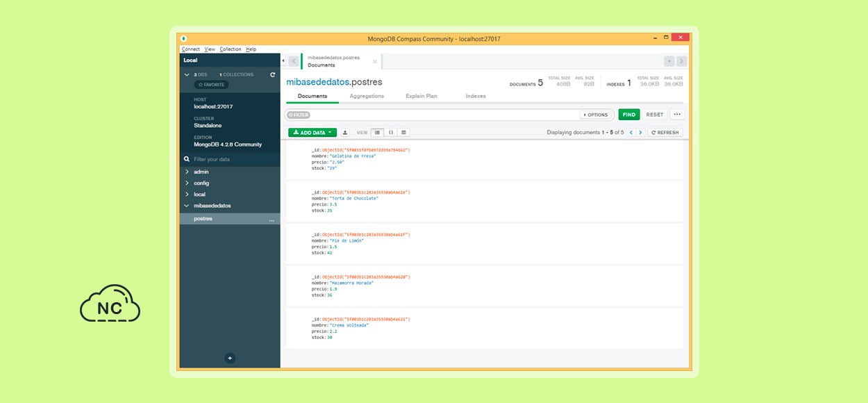Click the MongoDB Compass title bar logo

click(184, 39)
